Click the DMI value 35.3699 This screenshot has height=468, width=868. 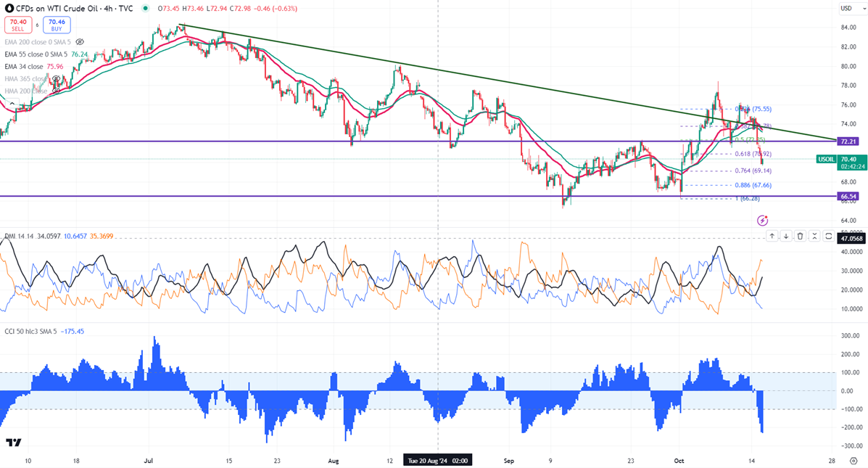click(x=102, y=236)
